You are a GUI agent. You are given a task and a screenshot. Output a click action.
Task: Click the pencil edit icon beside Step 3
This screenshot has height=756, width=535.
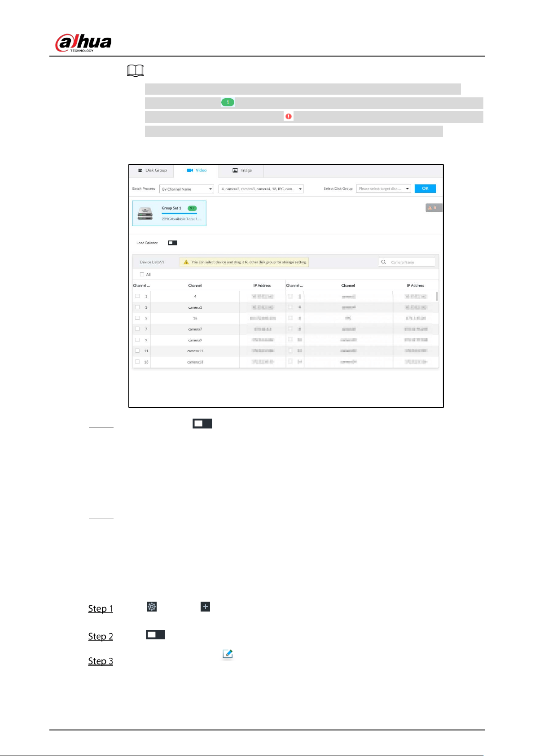pos(228,654)
